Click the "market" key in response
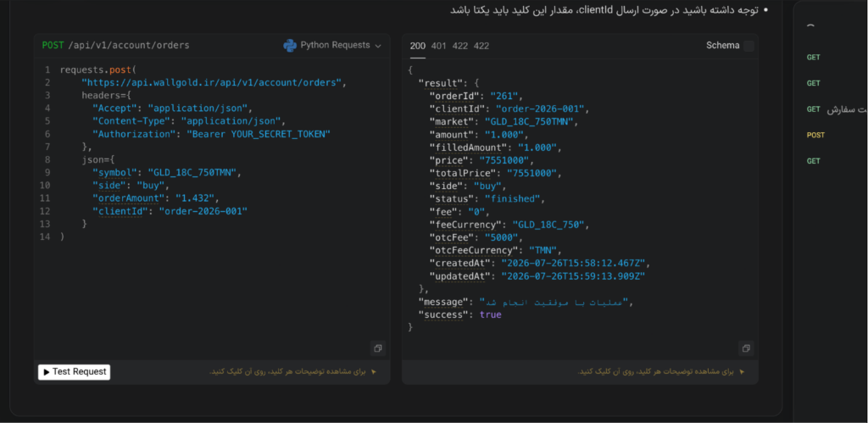 pos(452,122)
